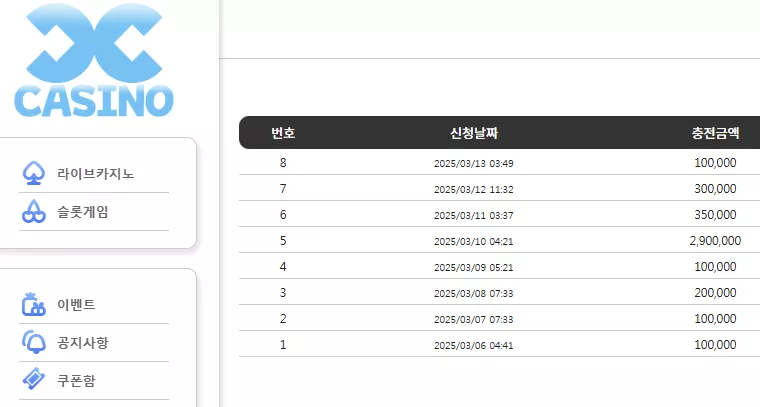
Task: Click the spade icon for 라이브카지노
Action: coord(33,173)
